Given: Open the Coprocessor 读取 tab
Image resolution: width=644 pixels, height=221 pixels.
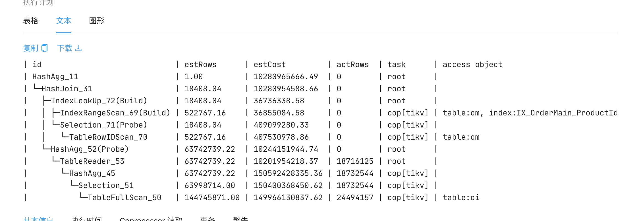Looking at the screenshot, I should (x=151, y=219).
